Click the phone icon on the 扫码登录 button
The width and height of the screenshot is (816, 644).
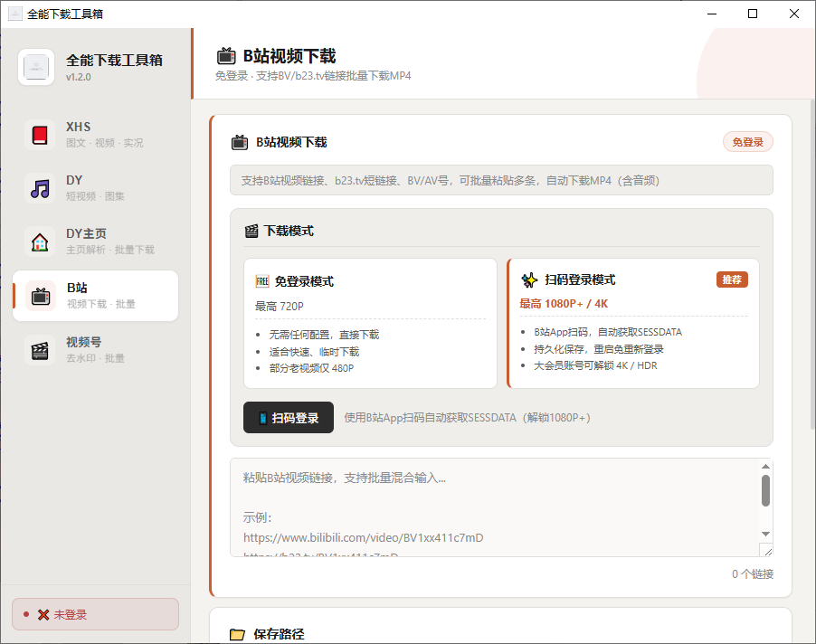(263, 418)
